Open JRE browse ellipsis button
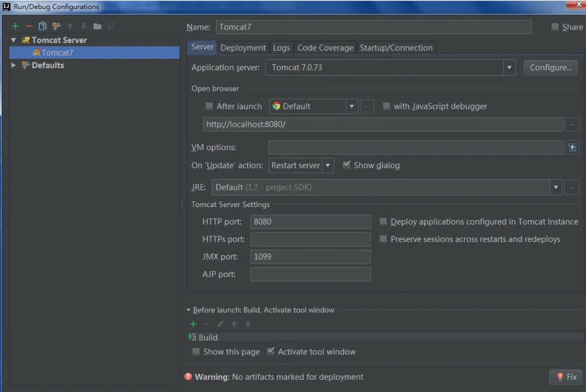 point(572,187)
